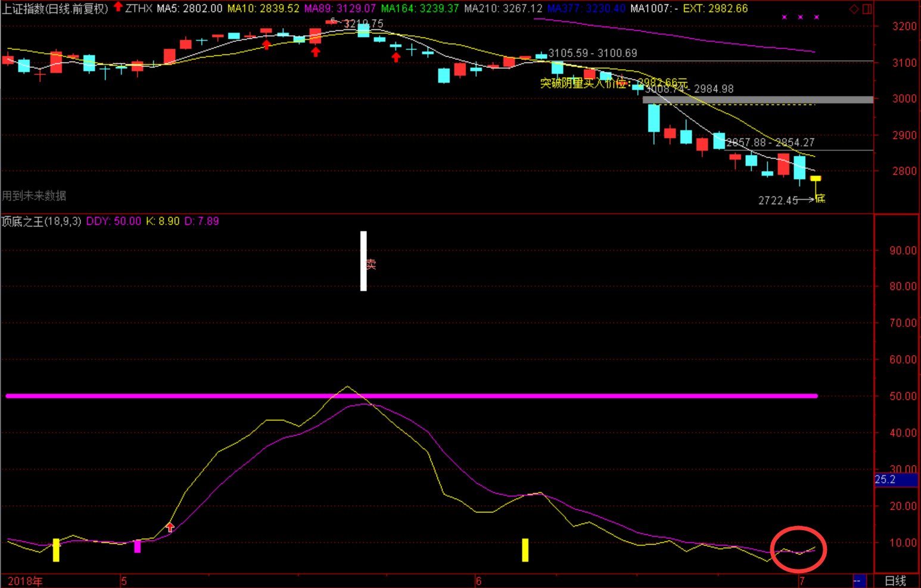Click the 3105.59 - 3100.69 gap label
Image resolution: width=921 pixels, height=588 pixels.
[593, 53]
